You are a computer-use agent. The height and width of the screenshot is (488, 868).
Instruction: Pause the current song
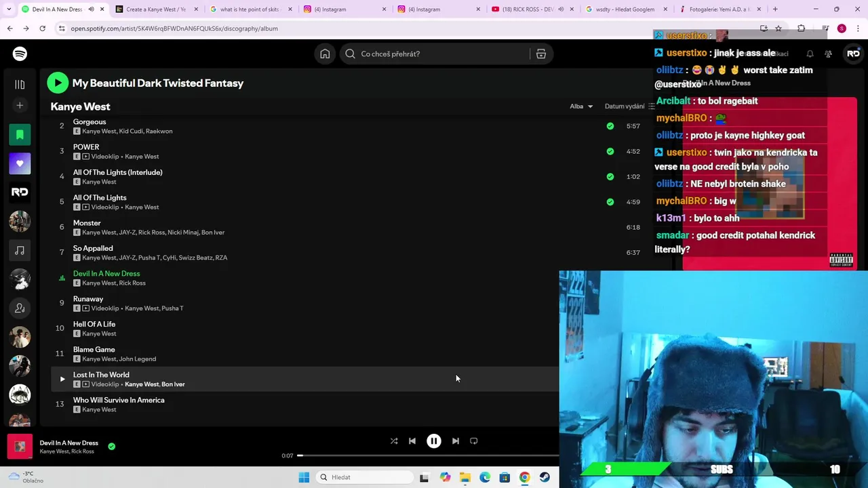pos(434,441)
